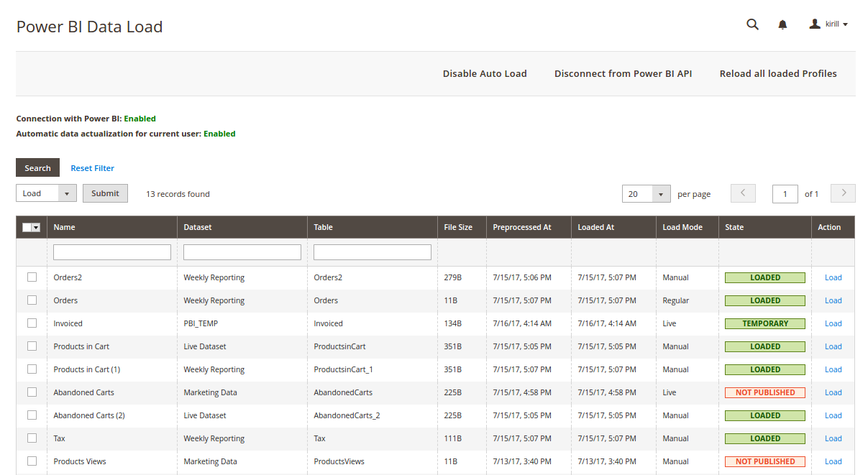Go to the previous page arrow
The height and width of the screenshot is (475, 868).
point(743,193)
